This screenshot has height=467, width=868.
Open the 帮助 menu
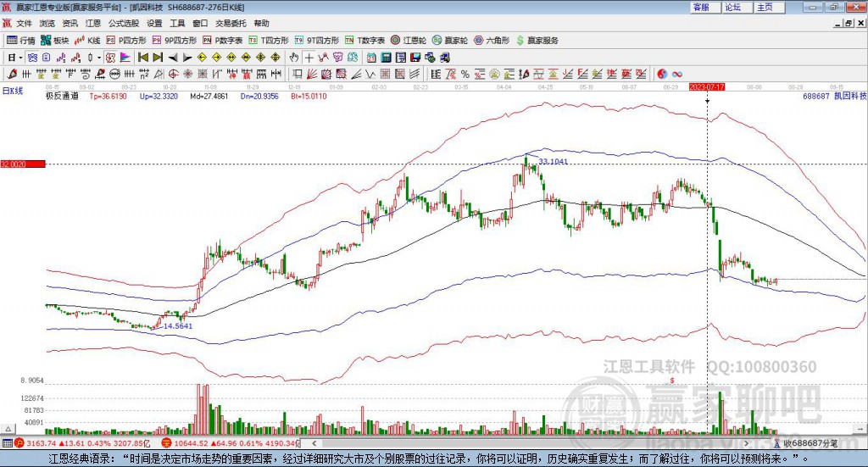261,23
